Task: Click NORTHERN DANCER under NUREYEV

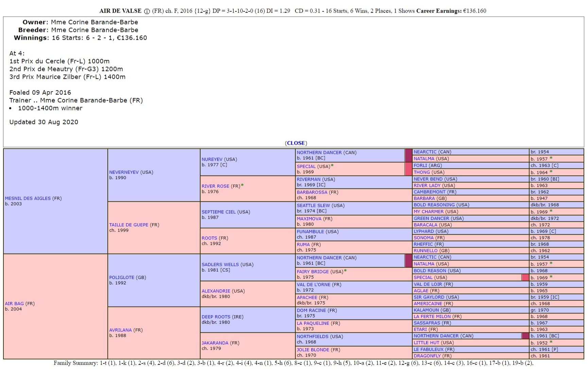Action: click(319, 152)
